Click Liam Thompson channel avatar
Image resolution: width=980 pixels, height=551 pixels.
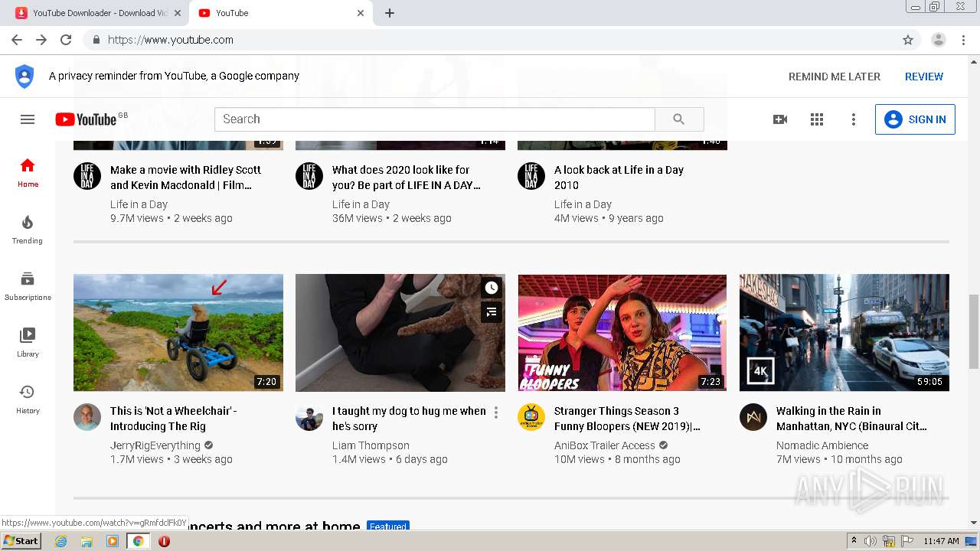pos(309,417)
